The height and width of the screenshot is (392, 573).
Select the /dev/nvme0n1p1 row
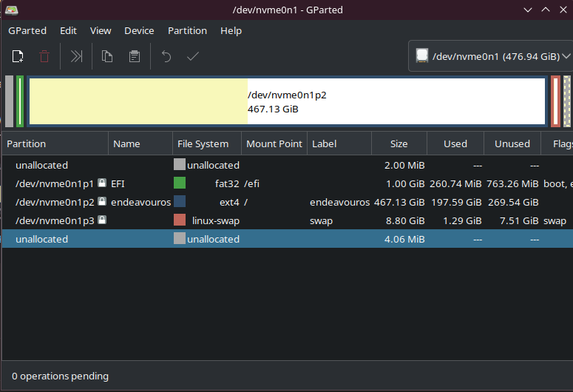287,183
